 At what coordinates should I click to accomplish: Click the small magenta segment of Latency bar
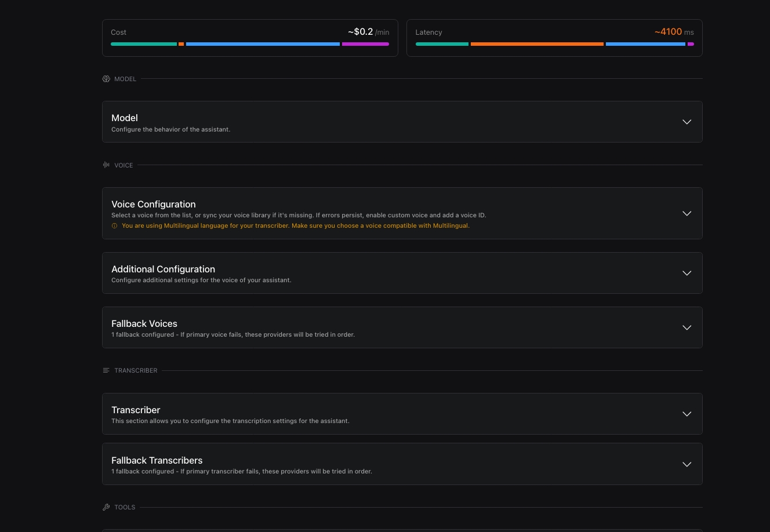pyautogui.click(x=691, y=44)
